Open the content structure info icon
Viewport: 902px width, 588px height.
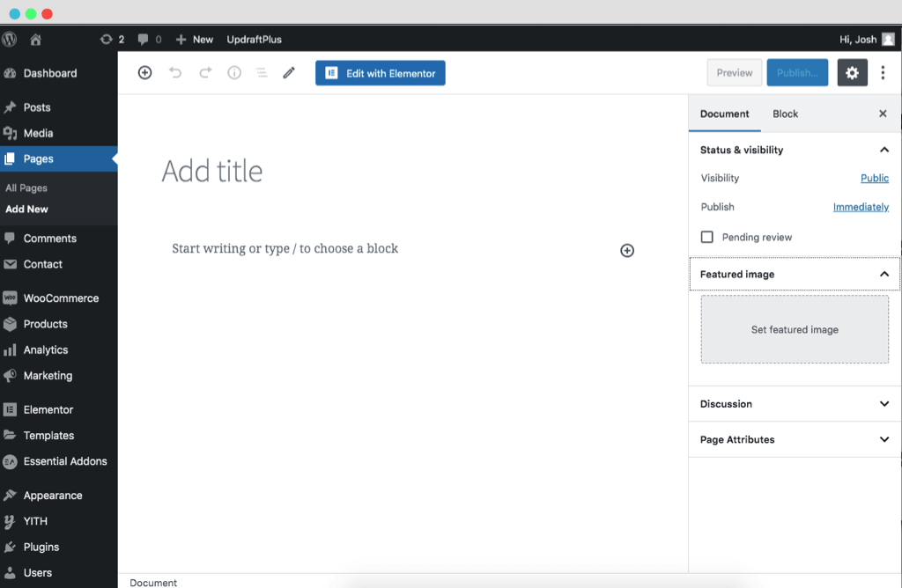tap(233, 72)
